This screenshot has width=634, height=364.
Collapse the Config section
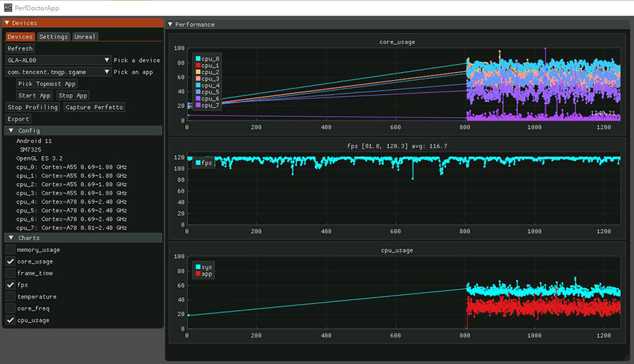pyautogui.click(x=11, y=131)
